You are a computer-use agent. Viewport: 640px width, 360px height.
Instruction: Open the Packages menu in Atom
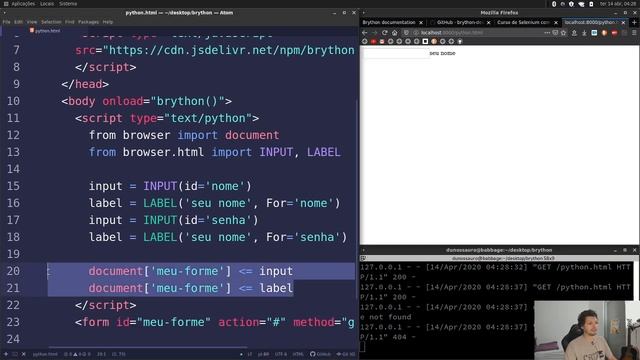[88, 22]
